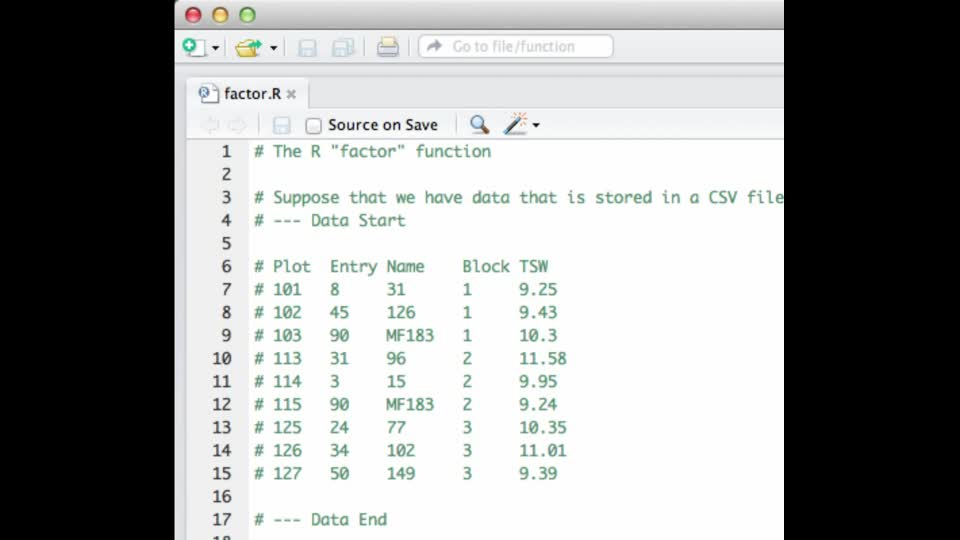
Task: Click the value 10.3 on line 9
Action: tap(538, 336)
